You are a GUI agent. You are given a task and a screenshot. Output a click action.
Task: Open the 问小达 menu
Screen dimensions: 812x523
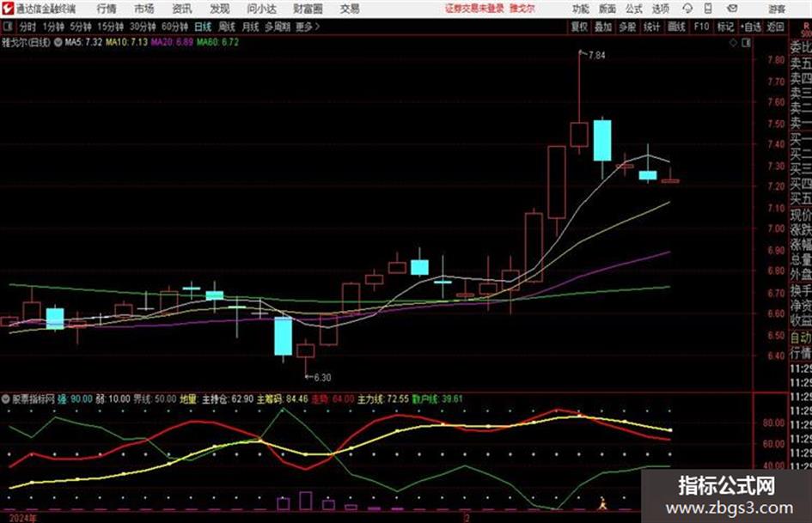(x=261, y=9)
